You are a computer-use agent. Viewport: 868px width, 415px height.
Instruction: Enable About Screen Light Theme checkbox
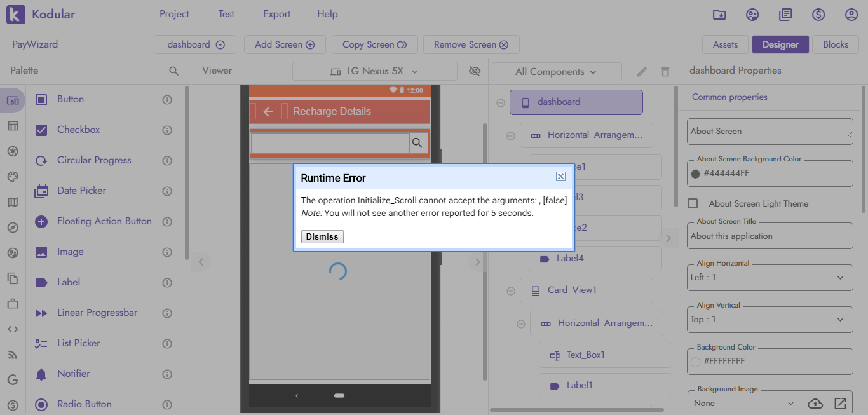tap(693, 203)
